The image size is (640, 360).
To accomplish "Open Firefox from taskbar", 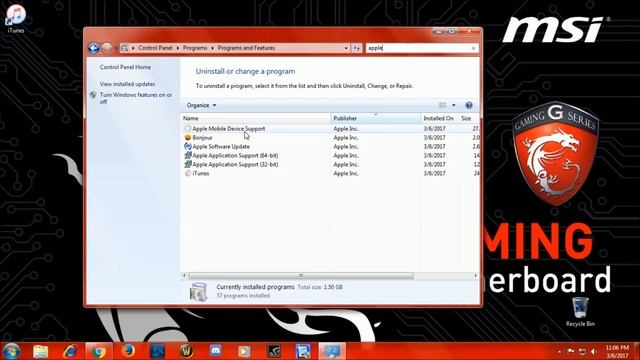I will pos(128,351).
